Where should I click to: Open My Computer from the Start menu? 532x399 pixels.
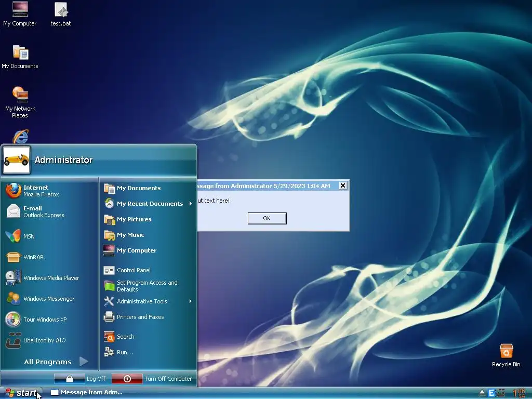(x=148, y=250)
